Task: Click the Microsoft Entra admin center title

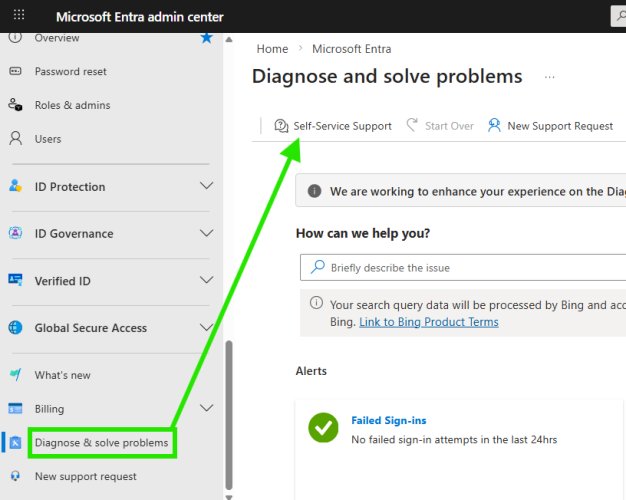Action: click(139, 17)
